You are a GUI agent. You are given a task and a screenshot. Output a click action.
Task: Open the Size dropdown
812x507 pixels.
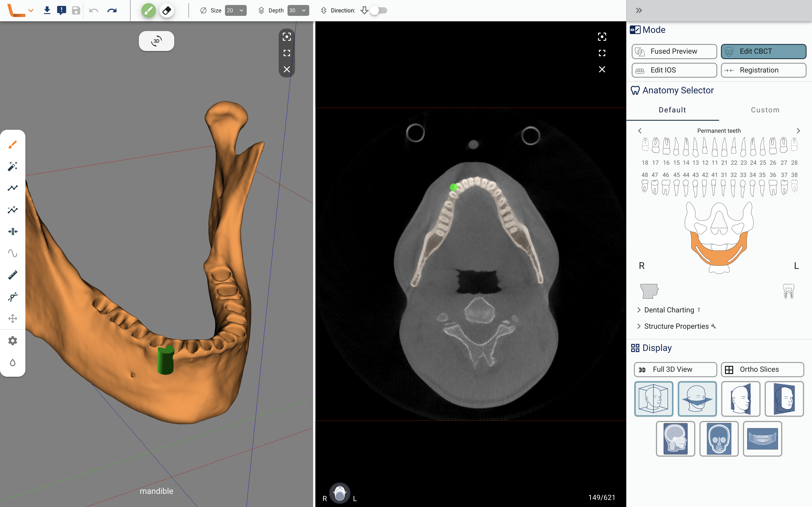click(236, 11)
